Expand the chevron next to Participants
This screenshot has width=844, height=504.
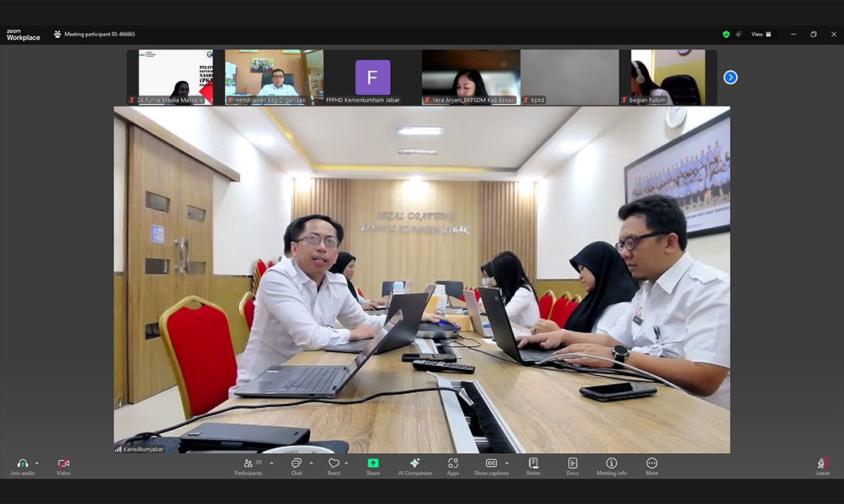click(271, 463)
